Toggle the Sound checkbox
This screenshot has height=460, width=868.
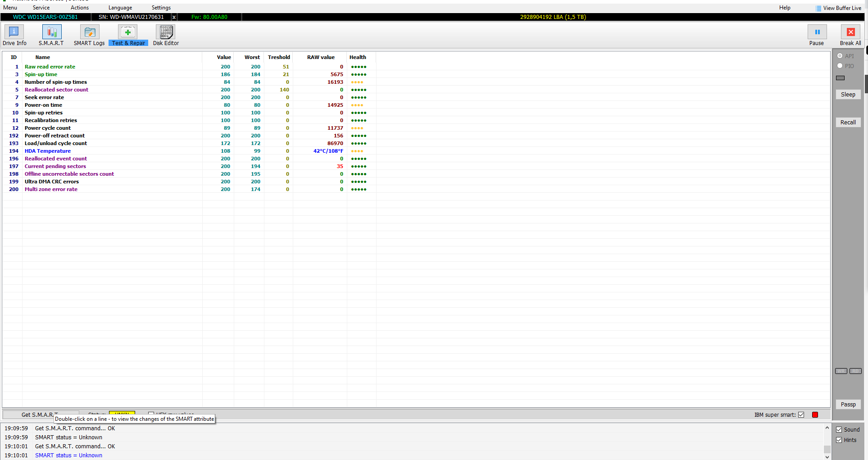click(x=839, y=430)
